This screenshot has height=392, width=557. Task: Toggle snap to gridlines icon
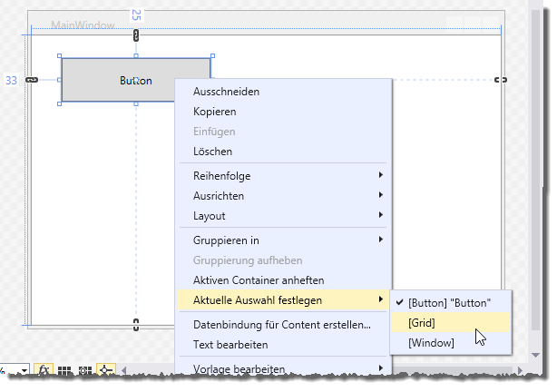[85, 371]
